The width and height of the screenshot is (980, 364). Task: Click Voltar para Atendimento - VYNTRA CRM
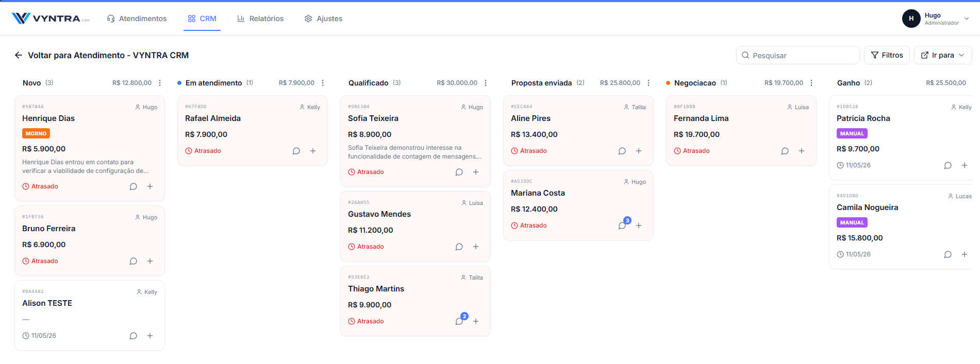(x=108, y=55)
